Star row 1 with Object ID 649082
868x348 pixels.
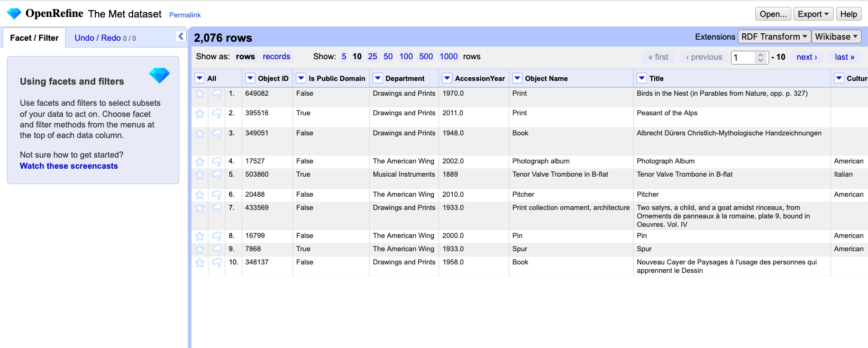(x=199, y=94)
